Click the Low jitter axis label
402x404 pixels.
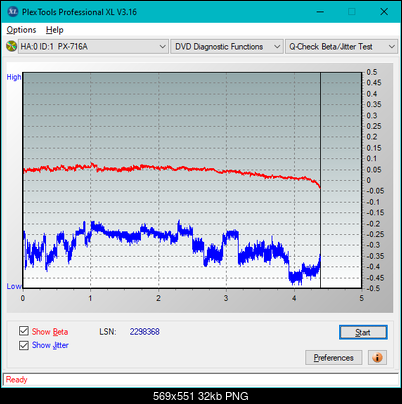click(14, 286)
